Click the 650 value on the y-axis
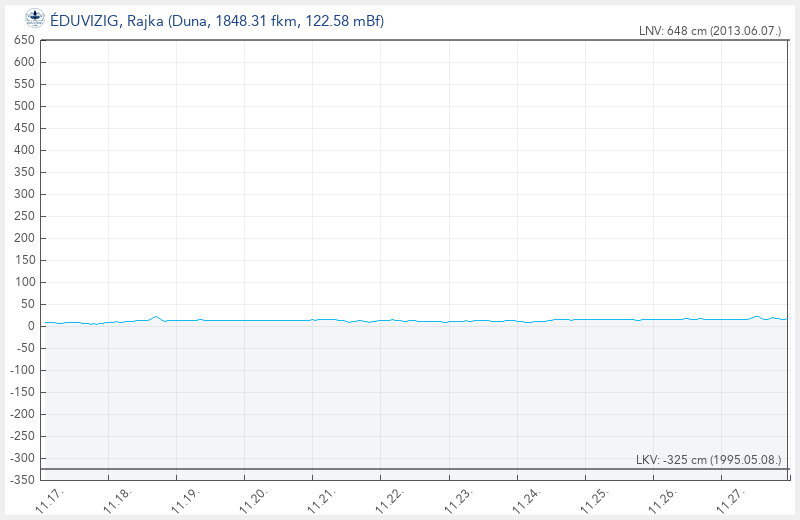Screen dimensions: 800x520 (23, 40)
